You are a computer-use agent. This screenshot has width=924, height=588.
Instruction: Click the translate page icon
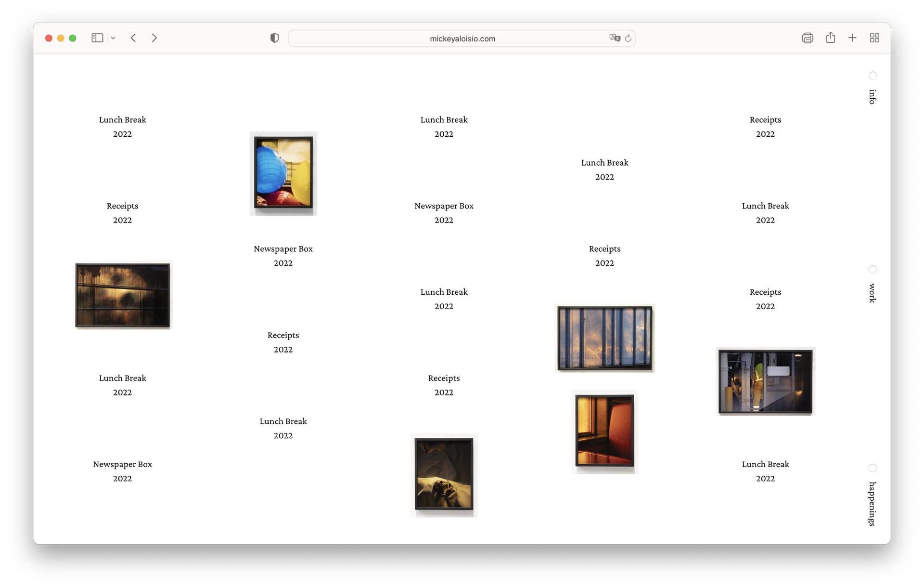coord(615,38)
